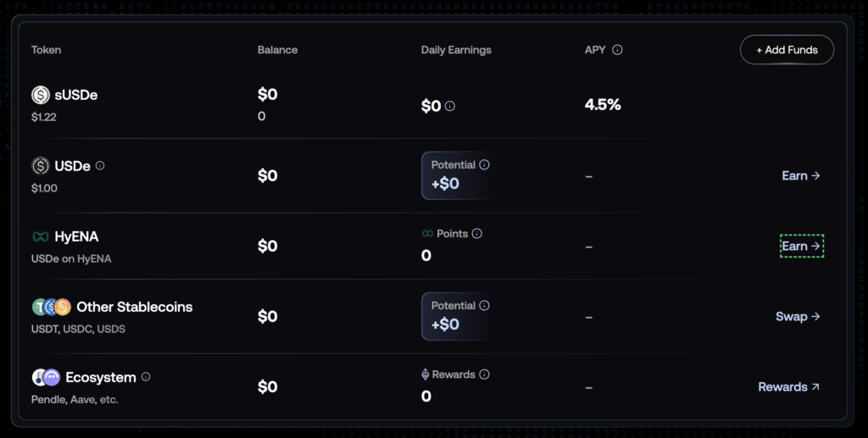The image size is (868, 438).
Task: Click Earn link in the HyENA row
Action: pos(800,247)
